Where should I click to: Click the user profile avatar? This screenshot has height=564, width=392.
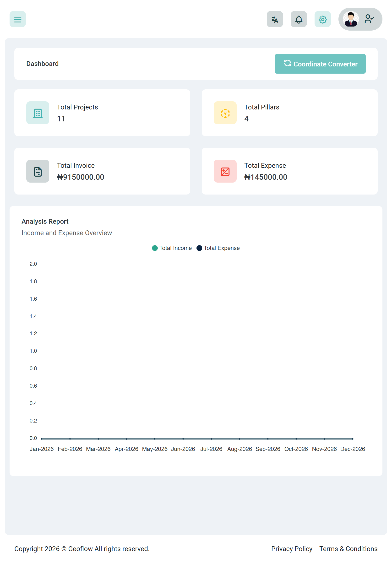[x=350, y=19]
